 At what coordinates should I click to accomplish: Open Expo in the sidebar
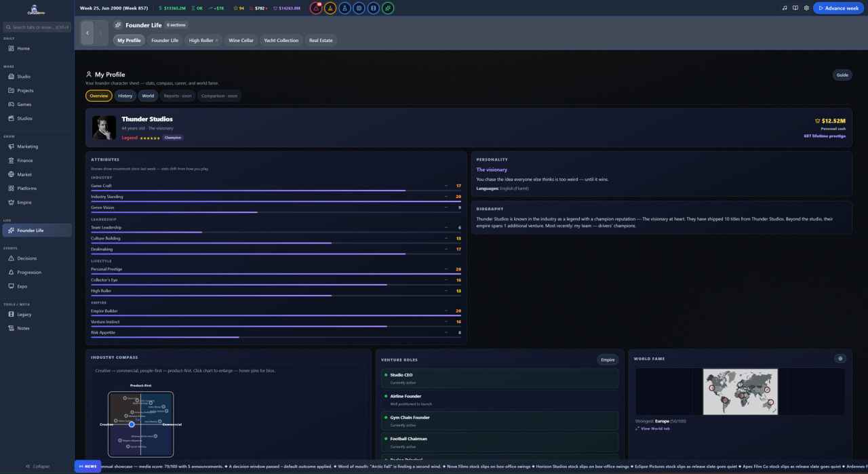(x=22, y=286)
